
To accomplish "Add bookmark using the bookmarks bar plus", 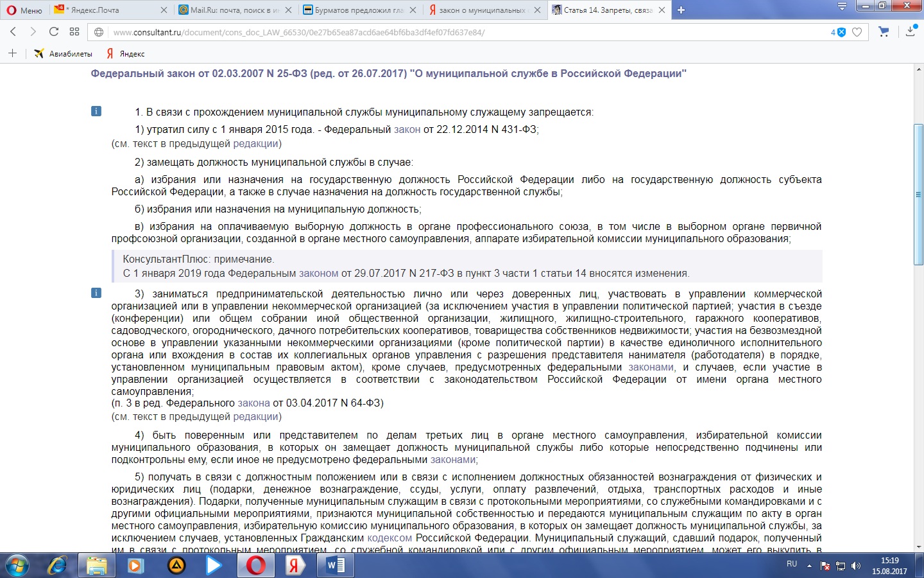I will (x=12, y=53).
